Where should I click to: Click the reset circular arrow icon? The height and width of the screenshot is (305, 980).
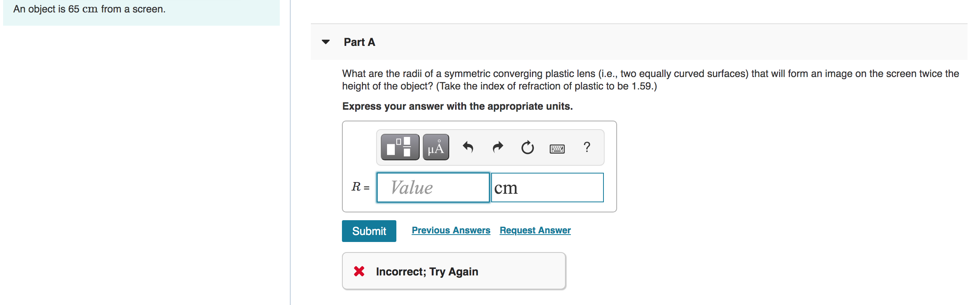pos(527,147)
